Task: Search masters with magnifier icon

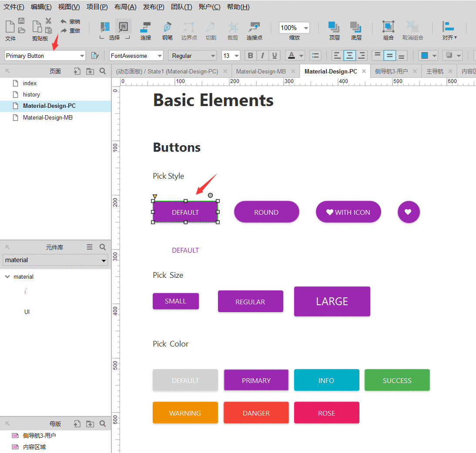Action: point(103,423)
